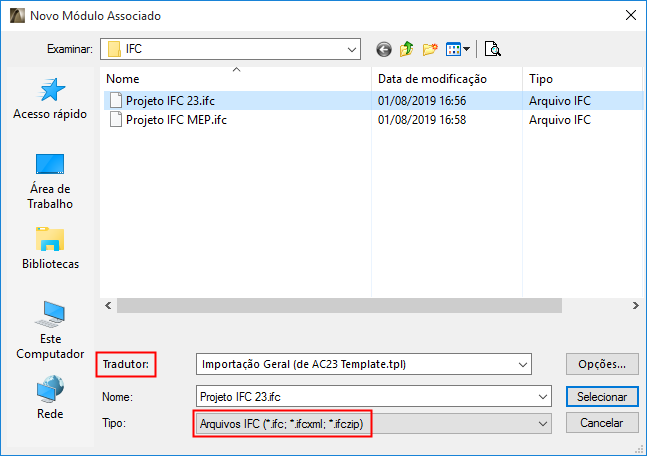
Task: Create a new folder
Action: click(431, 48)
